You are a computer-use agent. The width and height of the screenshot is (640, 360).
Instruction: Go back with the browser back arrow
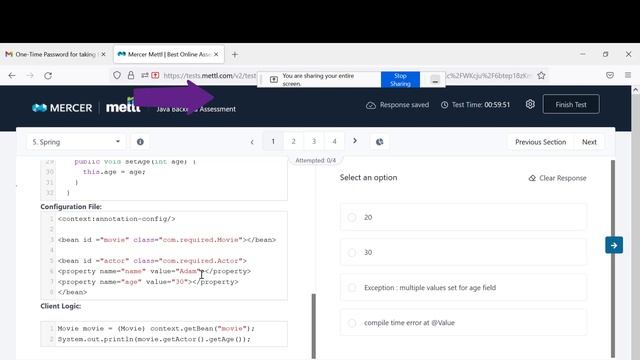12,76
